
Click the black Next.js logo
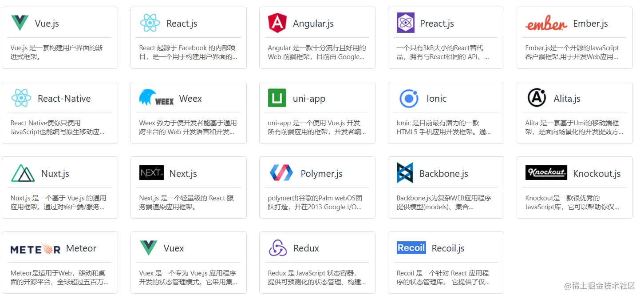click(x=151, y=173)
